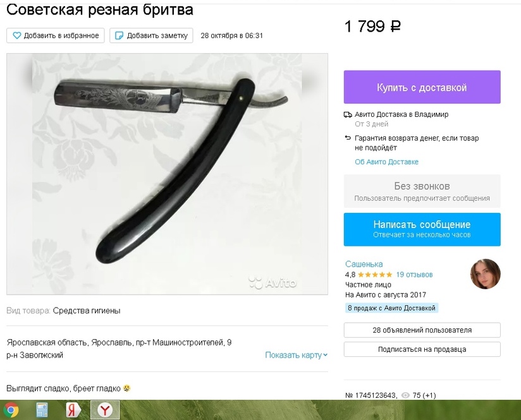
Task: Click the chevron next to Показать карту
Action: pos(325,355)
